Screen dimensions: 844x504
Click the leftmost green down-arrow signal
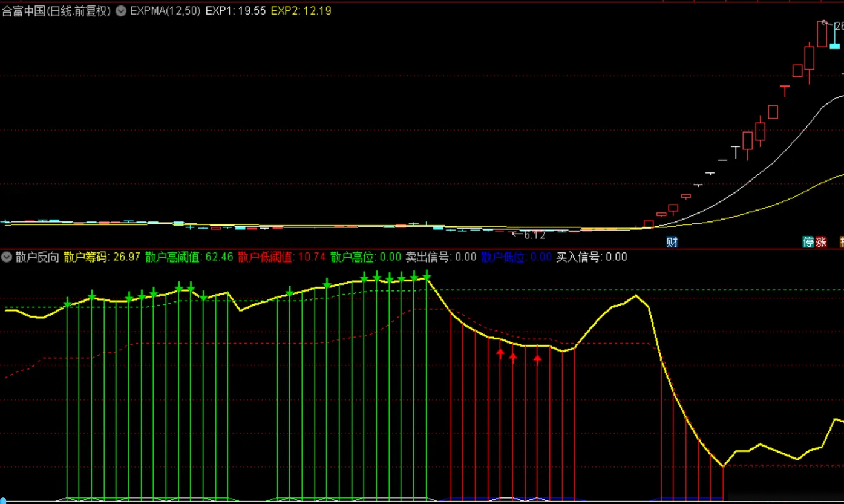coord(67,302)
